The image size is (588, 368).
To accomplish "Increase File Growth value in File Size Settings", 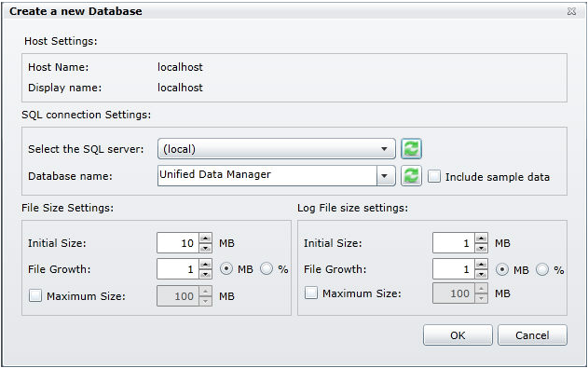I will 206,265.
